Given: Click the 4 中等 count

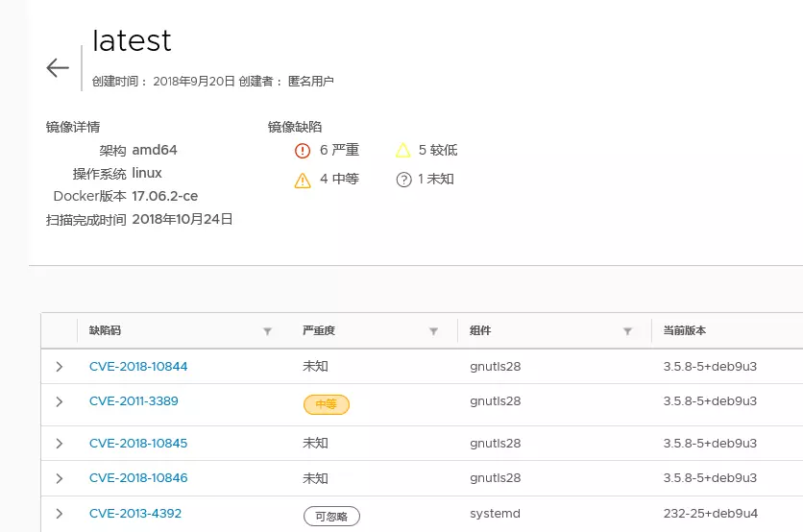Looking at the screenshot, I should pos(339,179).
